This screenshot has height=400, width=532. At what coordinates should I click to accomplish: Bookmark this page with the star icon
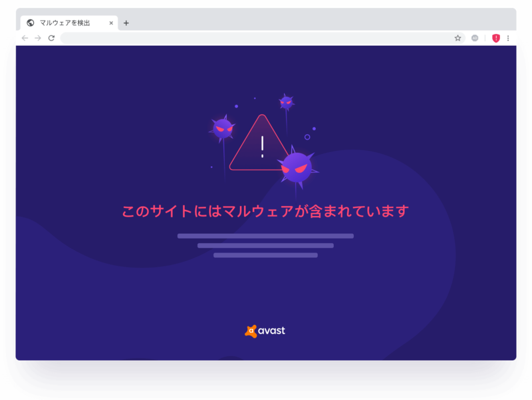pos(458,38)
